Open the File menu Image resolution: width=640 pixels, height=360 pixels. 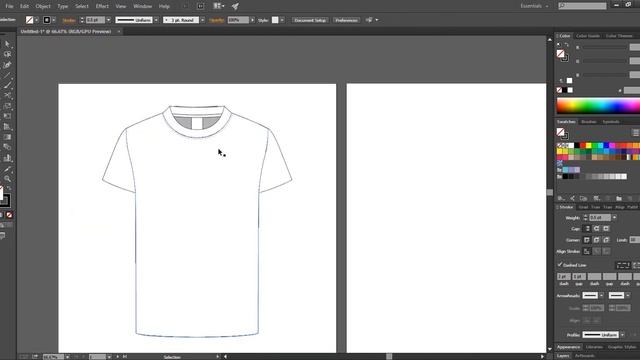[x=9, y=6]
